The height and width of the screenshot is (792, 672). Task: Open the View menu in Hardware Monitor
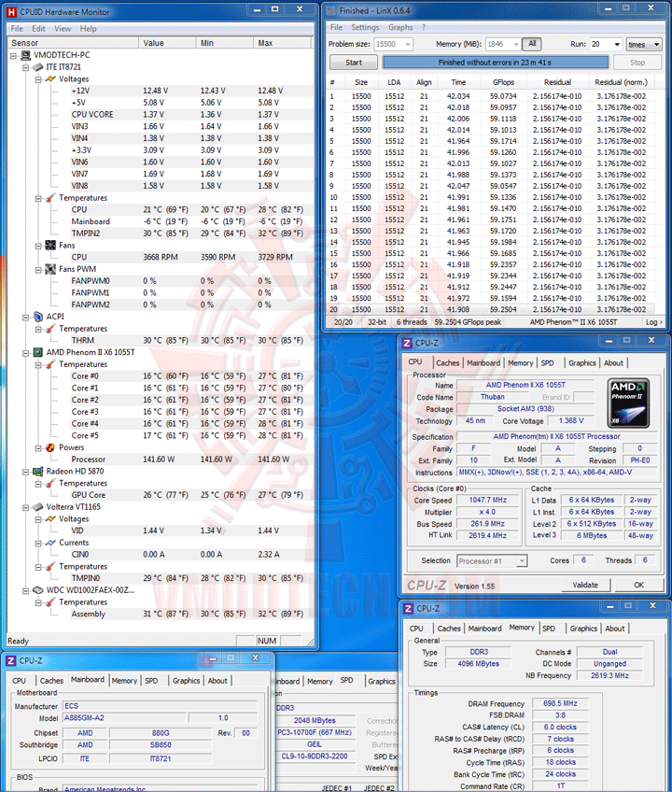click(63, 29)
